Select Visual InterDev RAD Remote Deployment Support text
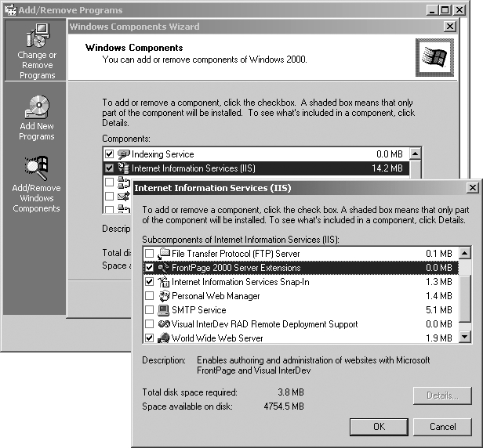Screen dimensions: 483x448 pos(264,324)
